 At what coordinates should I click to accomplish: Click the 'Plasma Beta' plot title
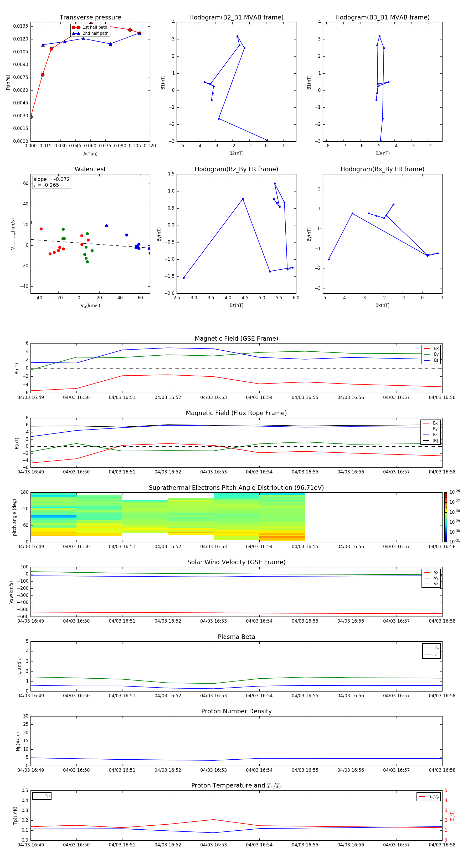click(236, 637)
